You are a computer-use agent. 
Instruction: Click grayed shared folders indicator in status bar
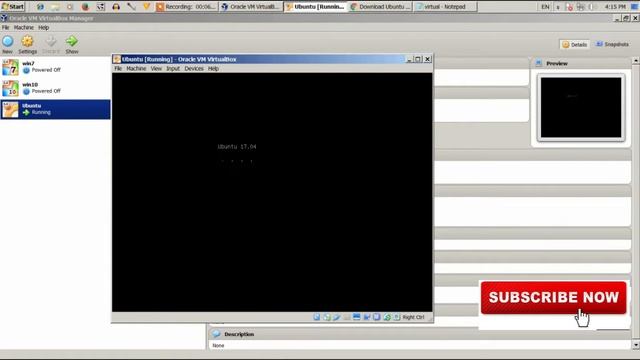(347, 317)
